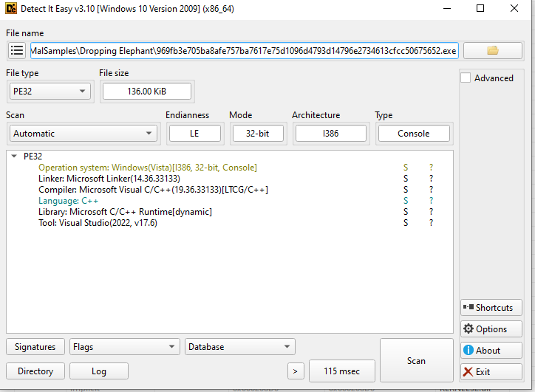The height and width of the screenshot is (392, 535).
Task: Select the Compiler: Microsoft Visual C/C++ row
Action: pos(153,190)
